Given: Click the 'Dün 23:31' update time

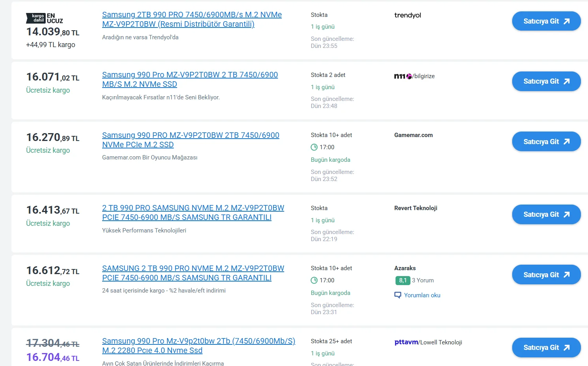Looking at the screenshot, I should (x=324, y=312).
